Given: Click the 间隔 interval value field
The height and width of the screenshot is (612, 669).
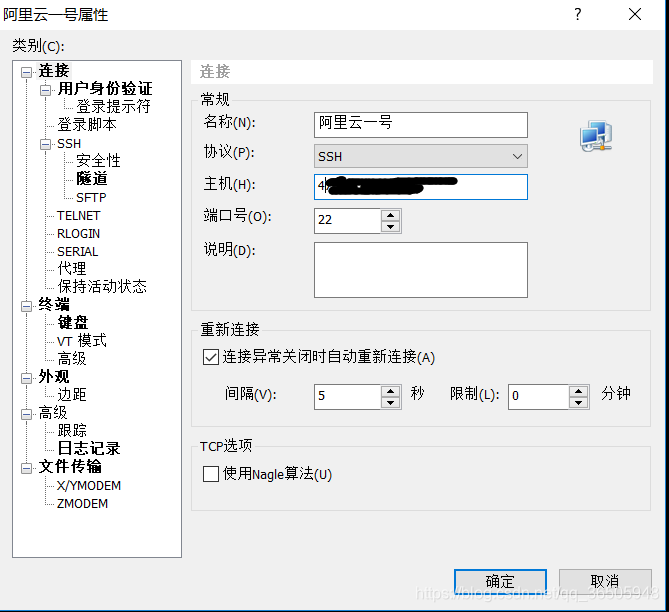Looking at the screenshot, I should [x=347, y=396].
